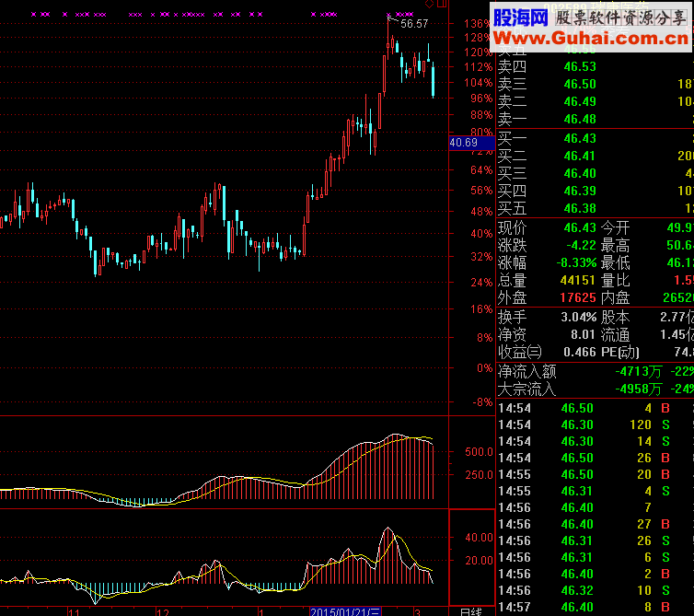The width and height of the screenshot is (694, 616).
Task: Click the 20.00 indicator scale label
Action: pyautogui.click(x=479, y=561)
